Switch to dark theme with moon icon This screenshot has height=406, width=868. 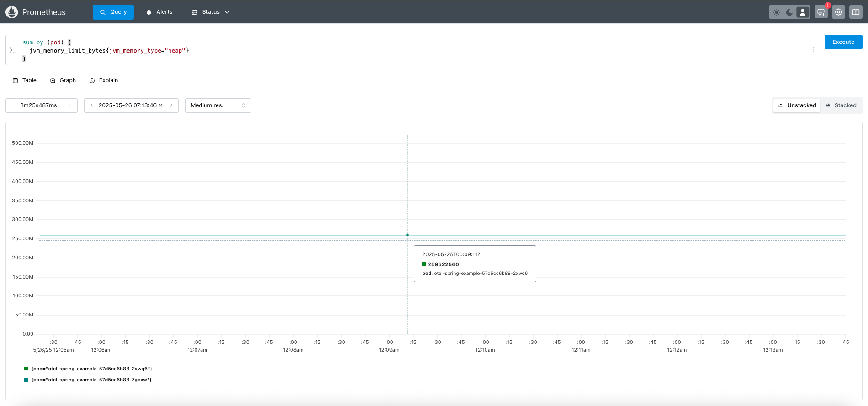(x=789, y=12)
